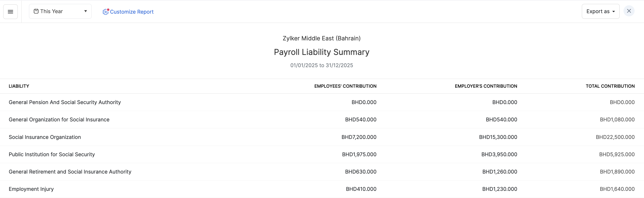
Task: Click the Employees' Contribution column header
Action: [345, 86]
